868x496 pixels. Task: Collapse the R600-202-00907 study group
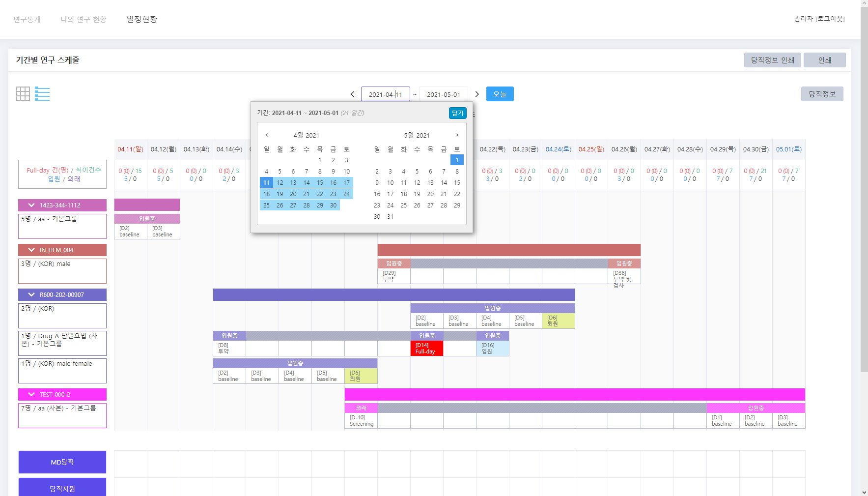coord(31,295)
